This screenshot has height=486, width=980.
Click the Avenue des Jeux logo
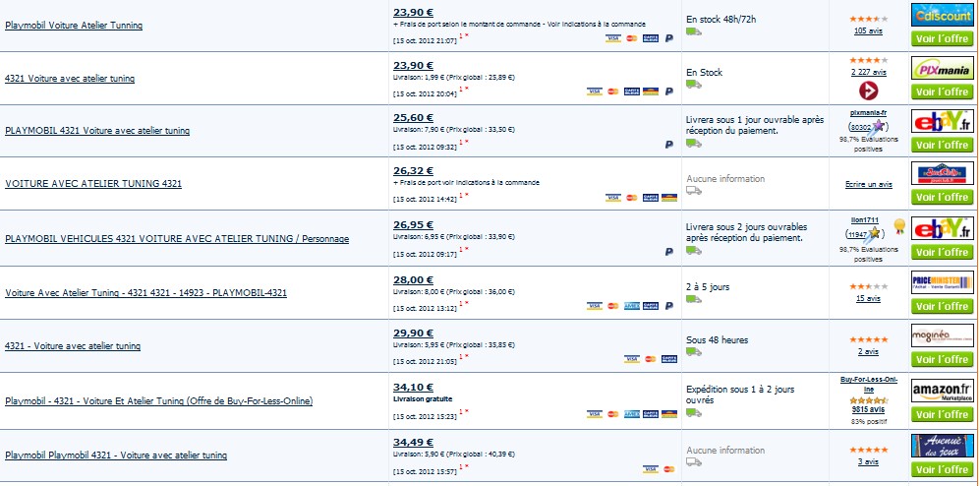[942, 446]
